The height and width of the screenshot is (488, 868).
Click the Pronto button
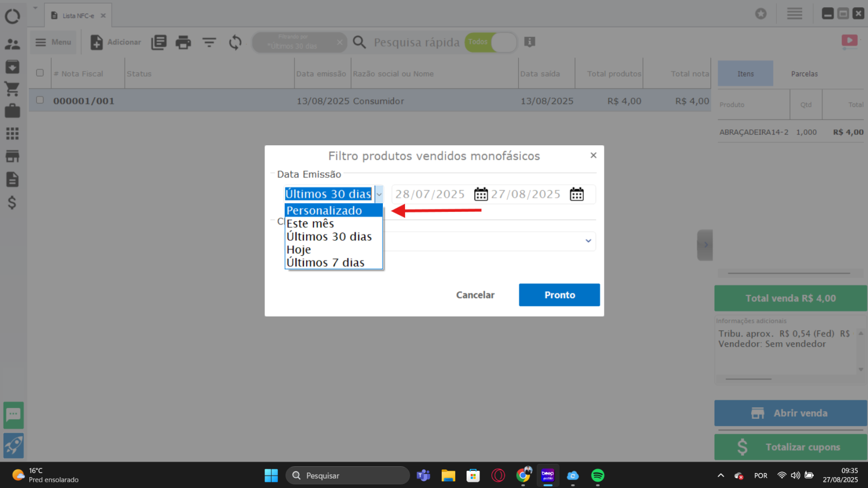[x=559, y=295]
